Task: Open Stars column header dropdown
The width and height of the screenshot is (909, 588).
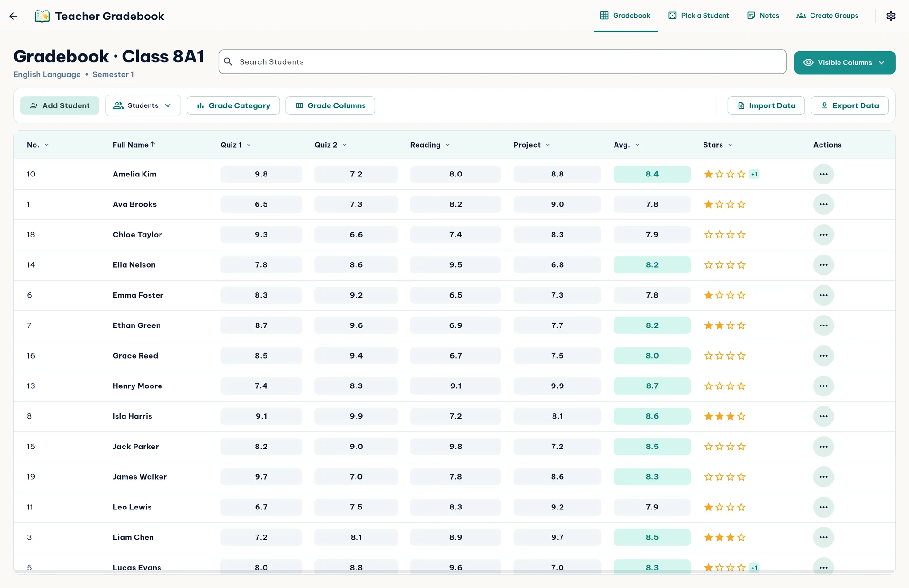Action: click(730, 145)
